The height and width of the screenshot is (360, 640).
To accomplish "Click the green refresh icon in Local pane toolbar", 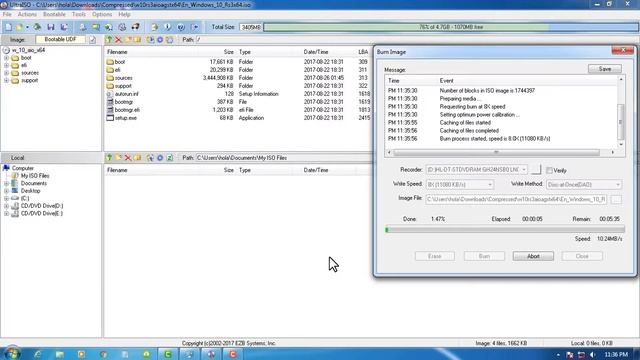I will click(x=170, y=158).
